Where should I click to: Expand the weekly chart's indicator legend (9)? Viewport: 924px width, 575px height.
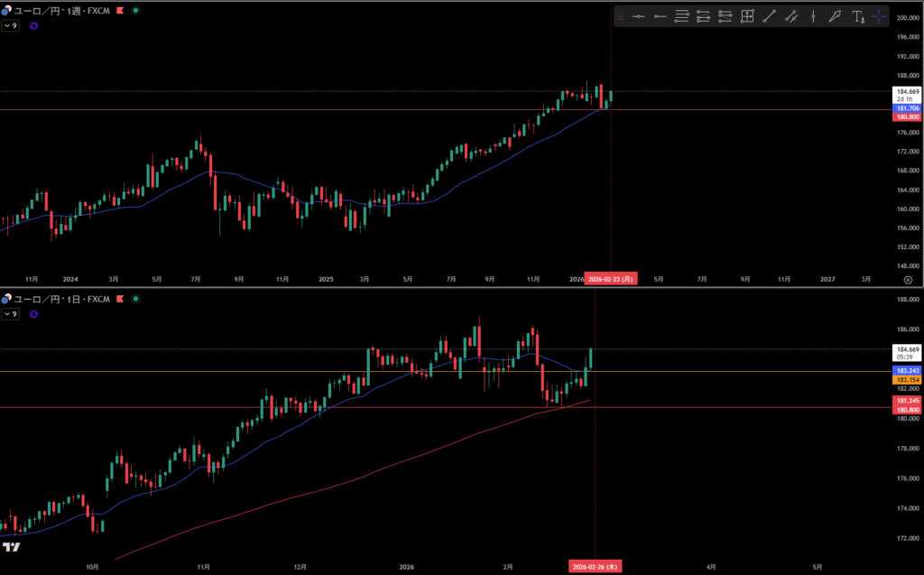click(11, 25)
